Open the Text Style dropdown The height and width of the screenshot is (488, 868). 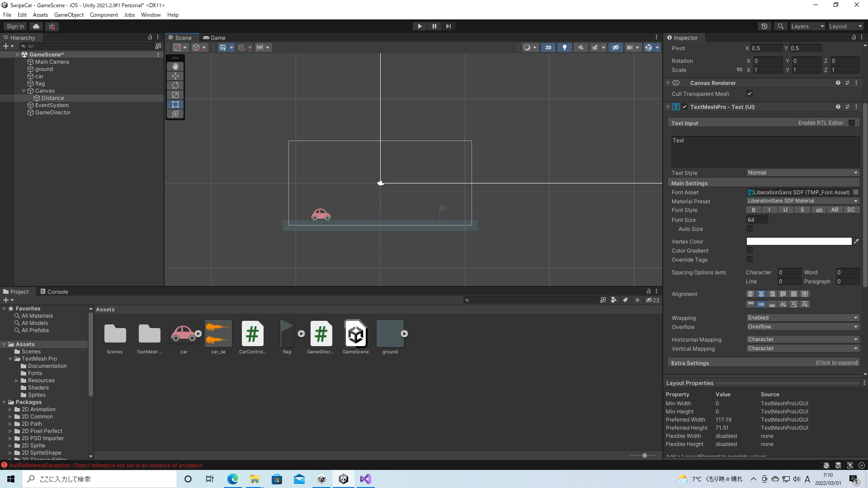coord(802,173)
